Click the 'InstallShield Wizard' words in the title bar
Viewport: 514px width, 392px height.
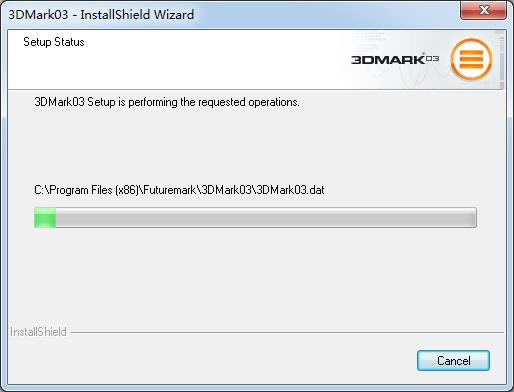(137, 15)
